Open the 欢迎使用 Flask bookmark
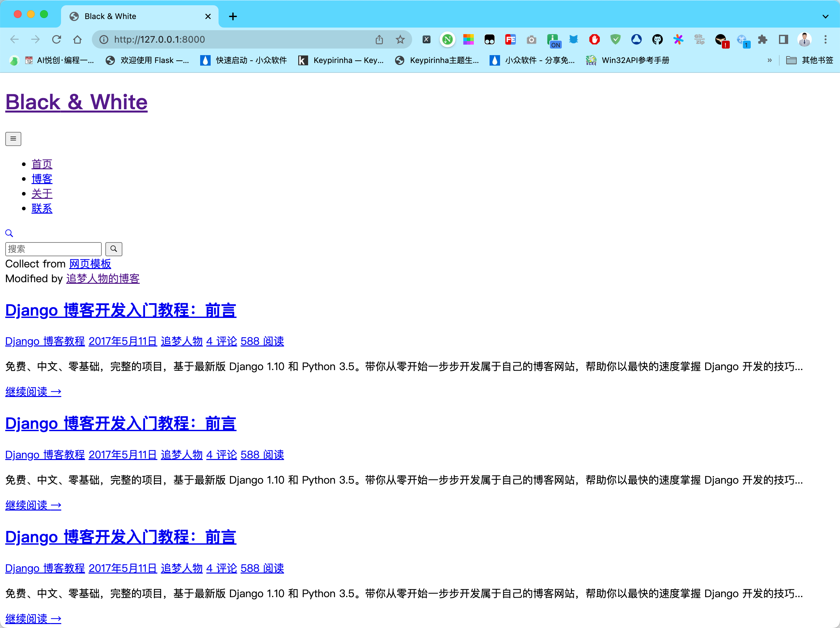The image size is (840, 628). click(x=147, y=60)
